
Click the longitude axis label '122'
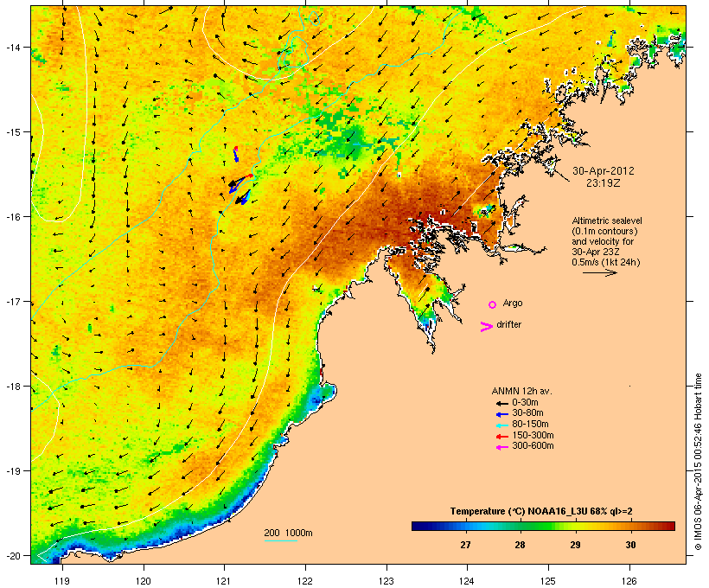tap(305, 581)
